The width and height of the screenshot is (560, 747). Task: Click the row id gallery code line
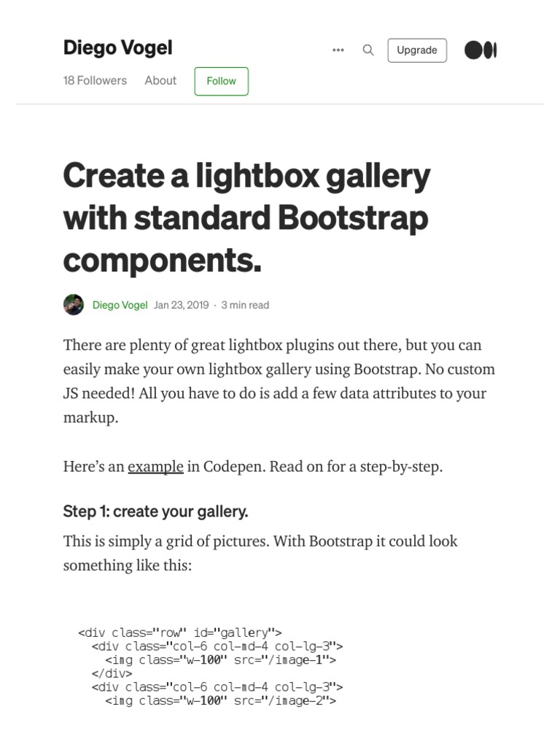click(x=180, y=632)
